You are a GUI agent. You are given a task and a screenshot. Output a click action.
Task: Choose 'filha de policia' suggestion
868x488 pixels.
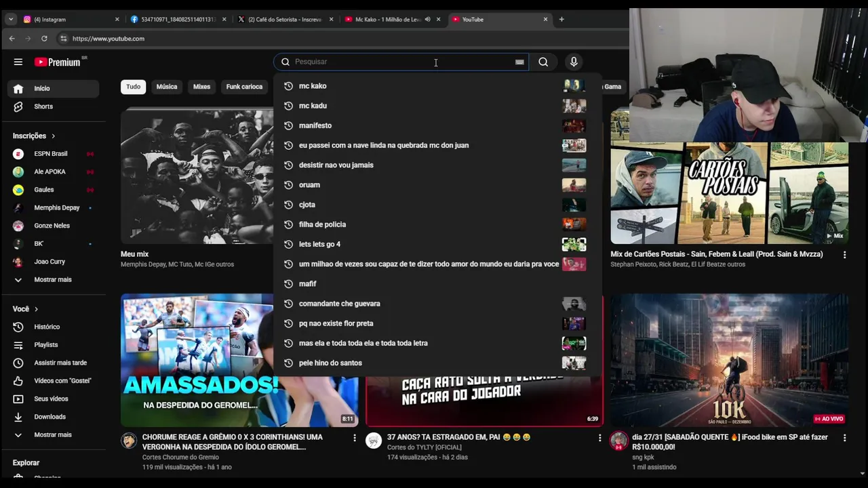pyautogui.click(x=437, y=224)
